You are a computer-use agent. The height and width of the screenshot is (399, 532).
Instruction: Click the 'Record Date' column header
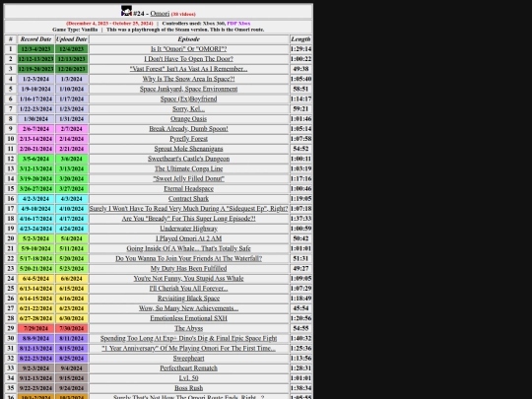(36, 39)
